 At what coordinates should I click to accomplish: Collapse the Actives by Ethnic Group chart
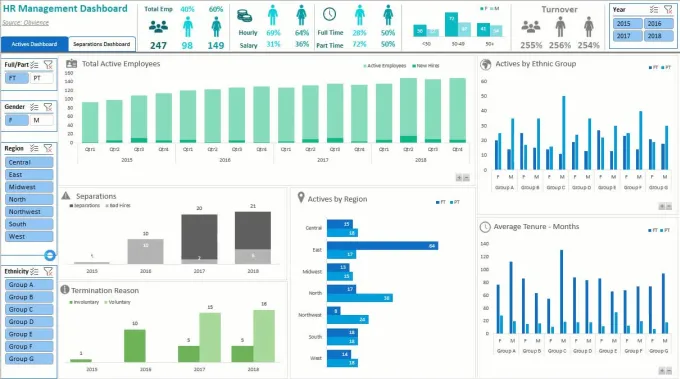[669, 206]
